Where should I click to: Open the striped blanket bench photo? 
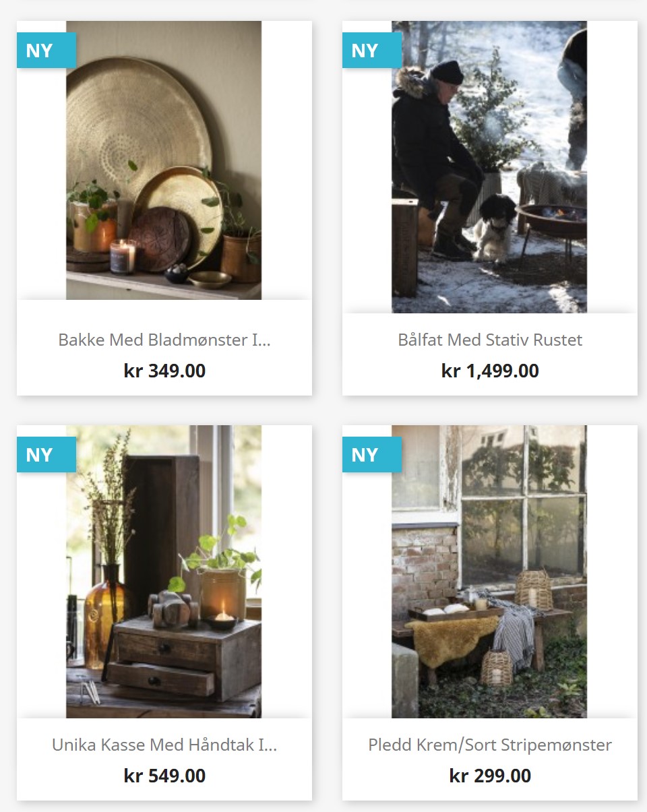click(489, 571)
